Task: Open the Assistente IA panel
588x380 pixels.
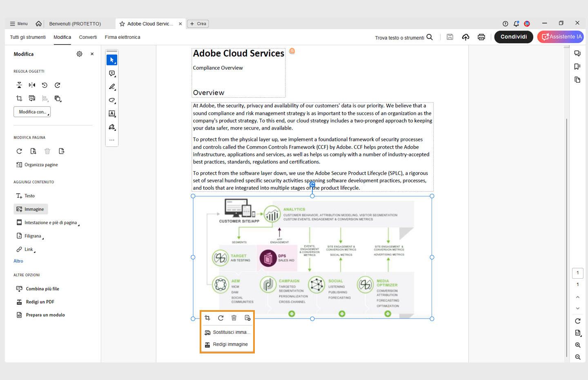Action: [560, 37]
